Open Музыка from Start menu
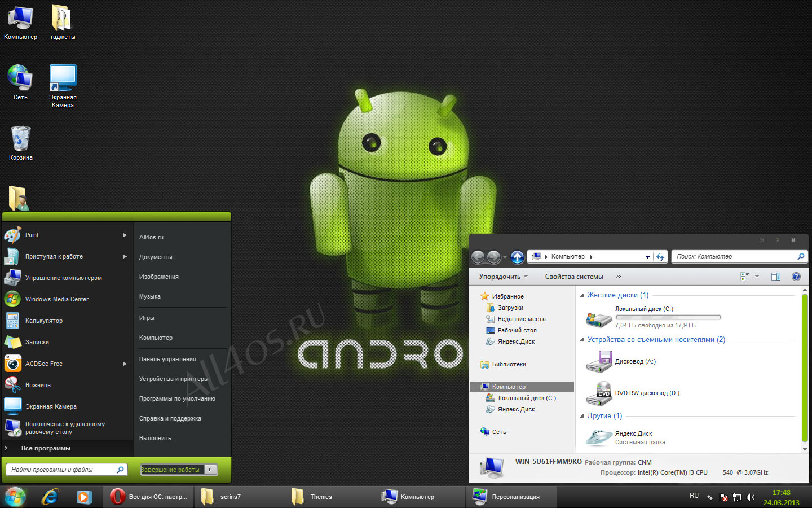Image resolution: width=812 pixels, height=508 pixels. [x=150, y=296]
